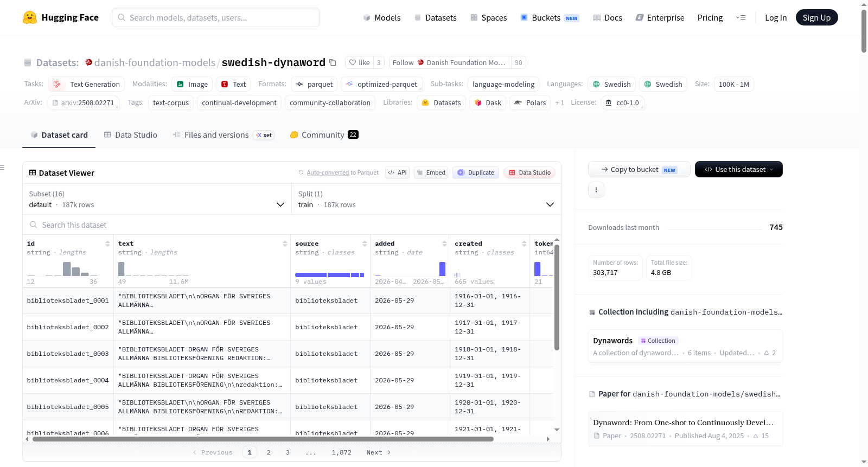
Task: Click the language-modeling sub-task tag
Action: click(503, 84)
